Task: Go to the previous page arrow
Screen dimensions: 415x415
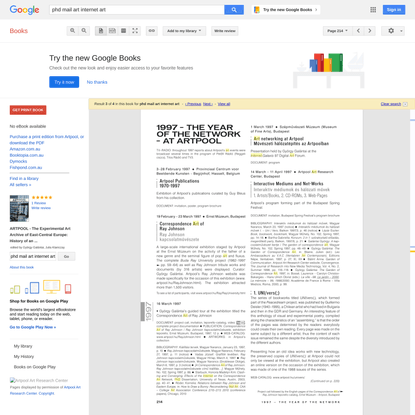Action: point(358,31)
